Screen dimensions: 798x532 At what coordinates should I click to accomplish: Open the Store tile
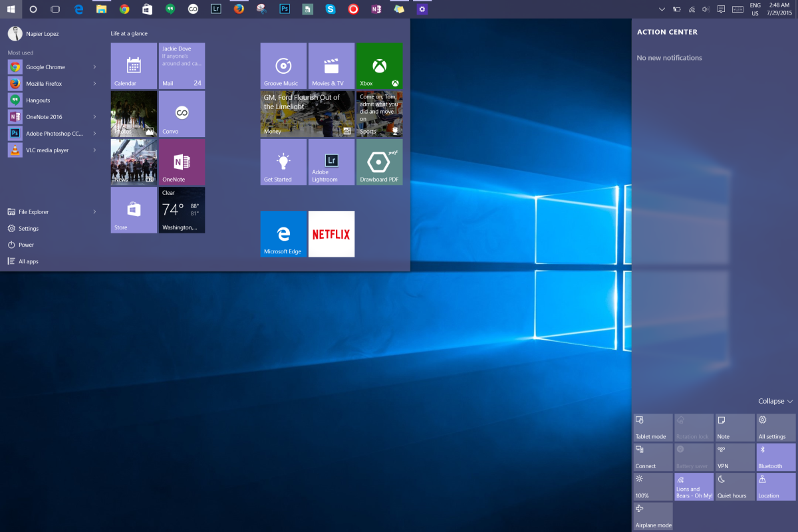click(x=134, y=210)
